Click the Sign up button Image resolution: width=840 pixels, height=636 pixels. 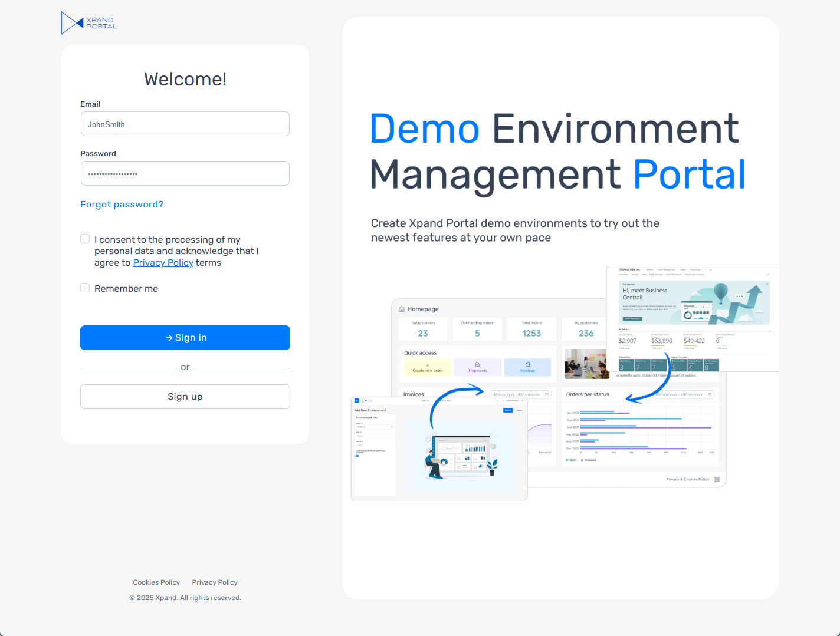pos(185,397)
